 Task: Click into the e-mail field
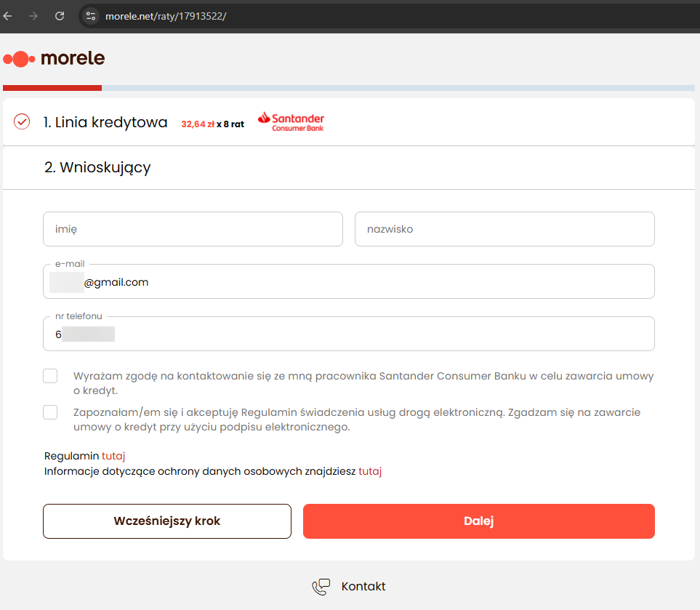pyautogui.click(x=349, y=282)
